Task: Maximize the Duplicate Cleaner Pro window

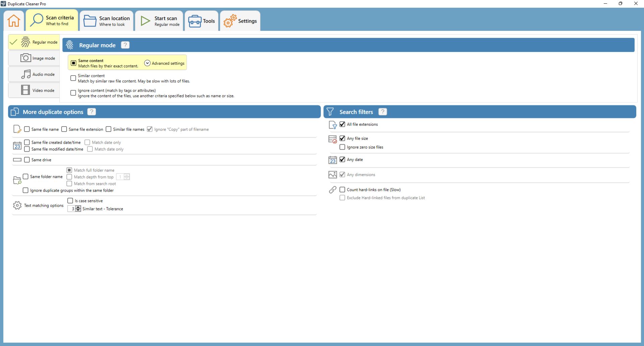Action: [x=621, y=4]
